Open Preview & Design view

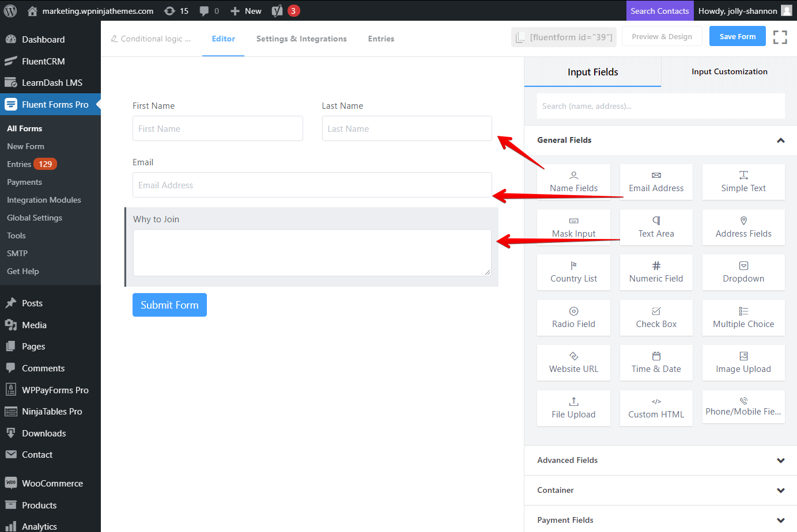[x=662, y=36]
